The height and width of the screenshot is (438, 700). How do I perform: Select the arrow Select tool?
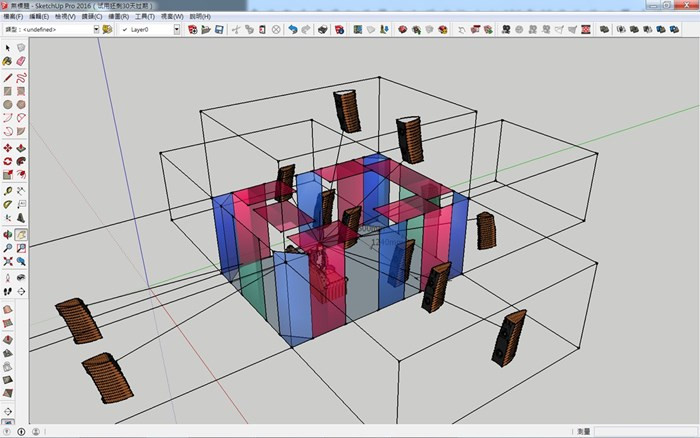(x=8, y=47)
